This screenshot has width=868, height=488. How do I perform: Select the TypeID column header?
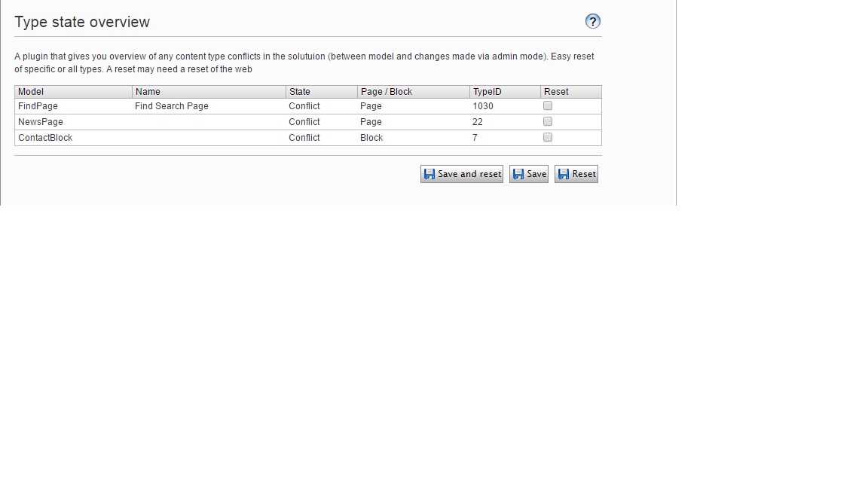click(x=487, y=92)
